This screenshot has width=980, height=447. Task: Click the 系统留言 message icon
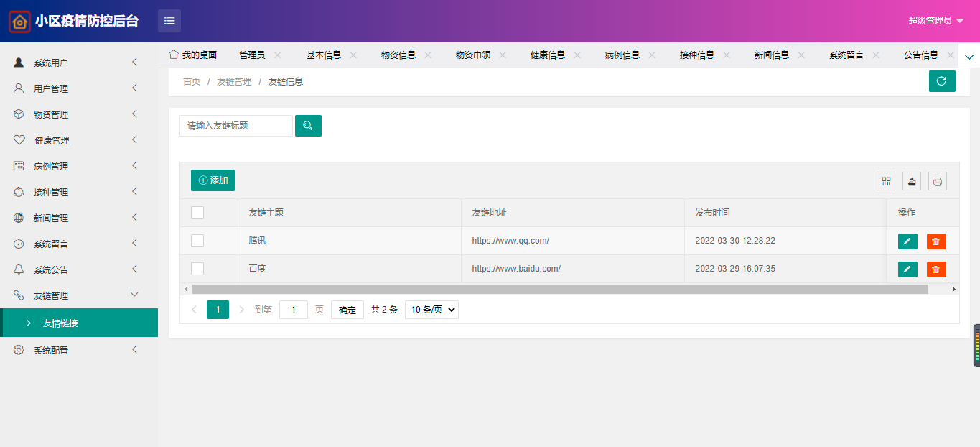point(19,244)
